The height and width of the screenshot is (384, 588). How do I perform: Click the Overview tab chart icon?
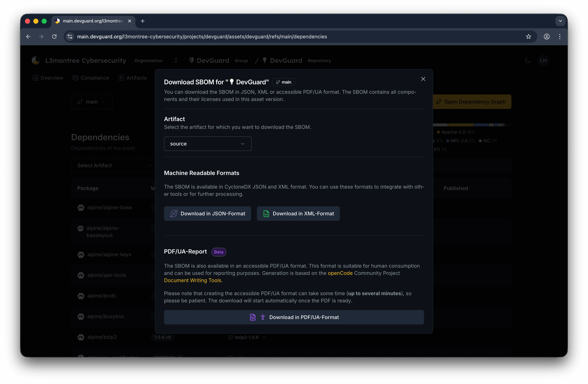(35, 78)
